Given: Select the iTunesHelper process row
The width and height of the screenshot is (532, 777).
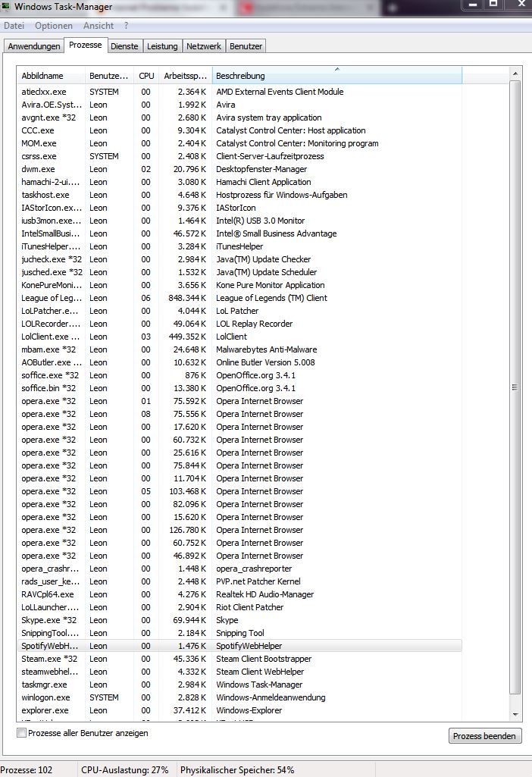Looking at the screenshot, I should click(x=239, y=246).
